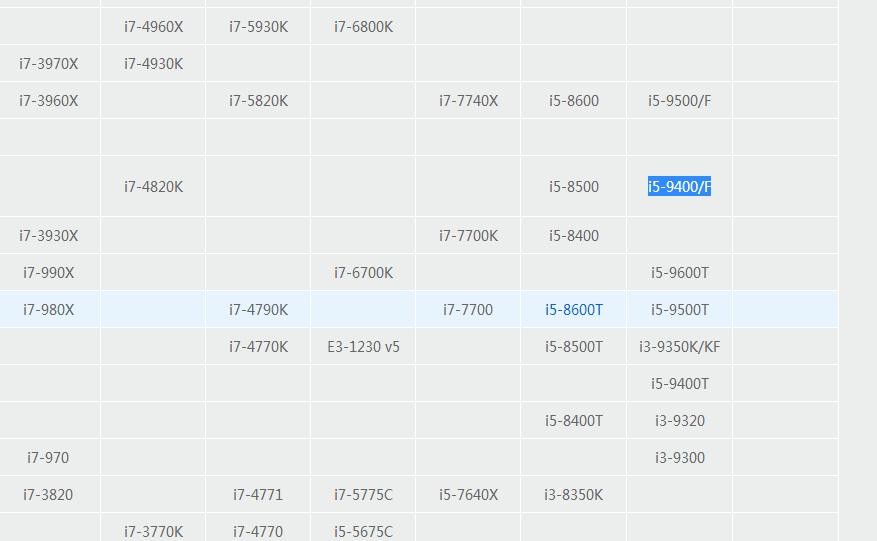
Task: Click on i7-7740X in the table
Action: (468, 101)
